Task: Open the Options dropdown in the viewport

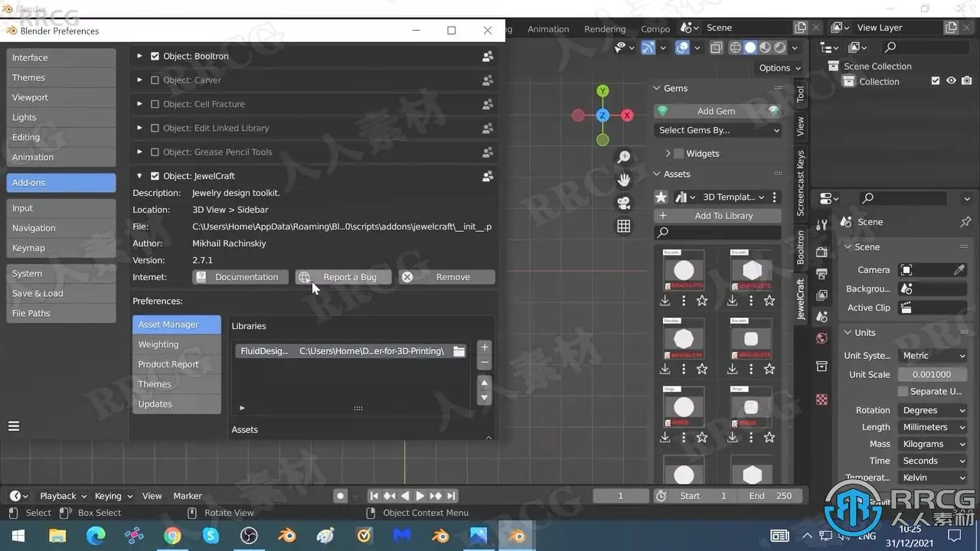Action: point(779,68)
